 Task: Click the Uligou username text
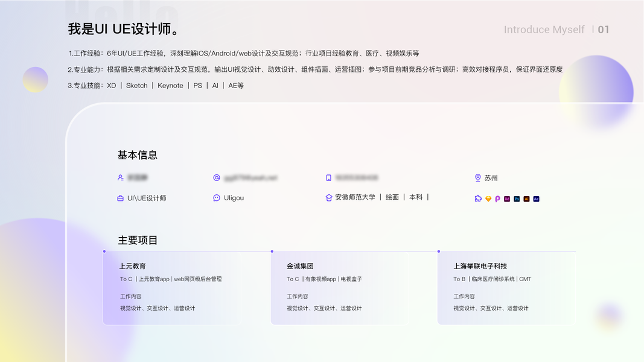click(234, 198)
